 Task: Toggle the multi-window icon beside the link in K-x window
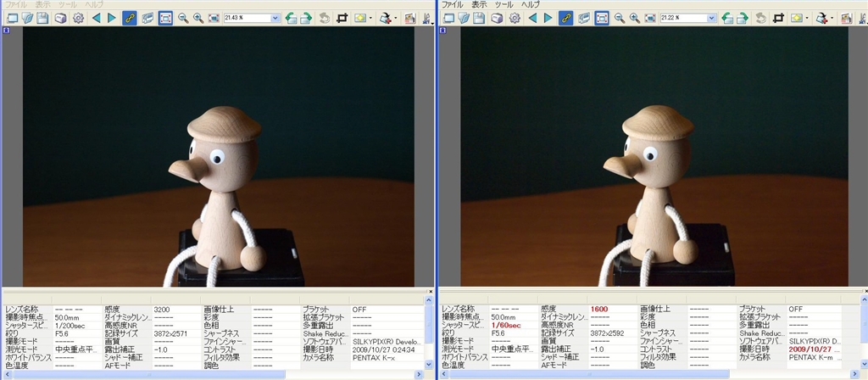tap(147, 19)
